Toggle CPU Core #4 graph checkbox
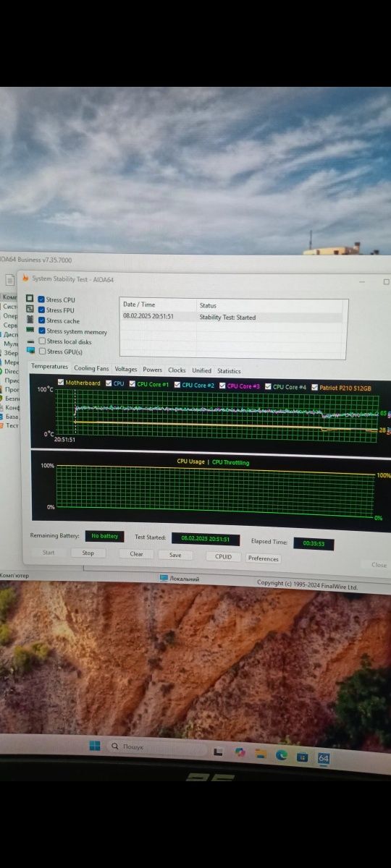391x868 pixels. 268,386
